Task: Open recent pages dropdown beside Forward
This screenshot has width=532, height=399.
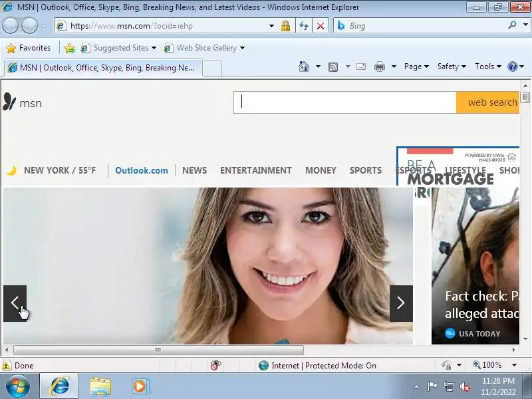Action: point(45,26)
